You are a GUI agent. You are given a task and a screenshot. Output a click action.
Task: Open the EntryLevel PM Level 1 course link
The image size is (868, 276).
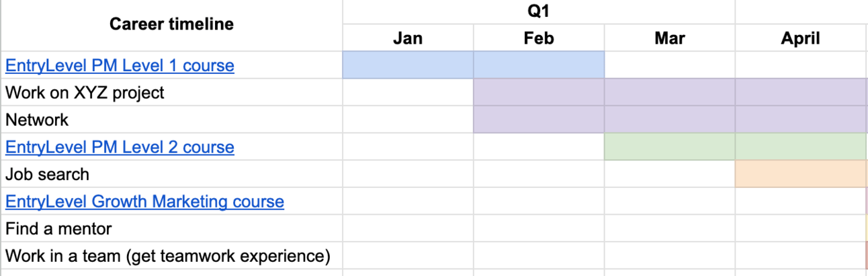(x=120, y=66)
